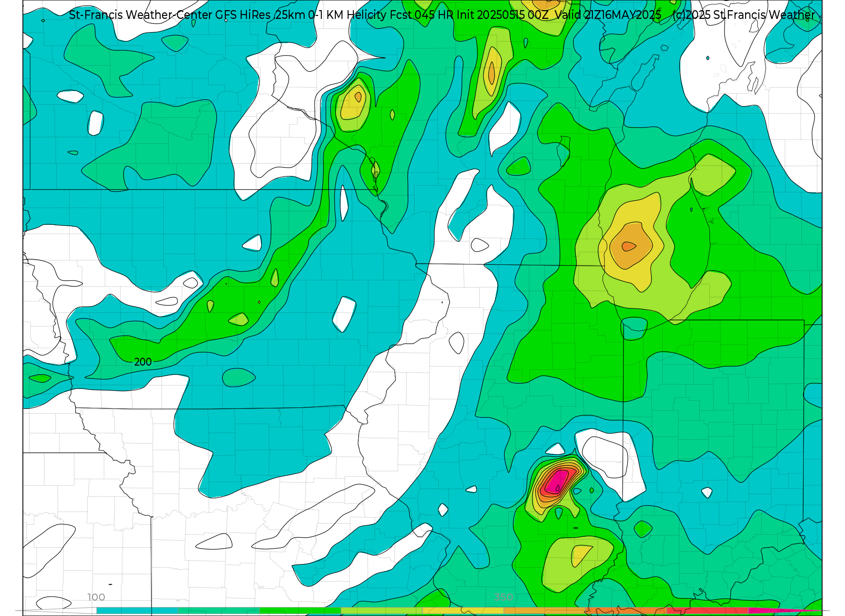Click the '(c)2025 St.Francis Weather' copyright text
The width and height of the screenshot is (845, 616).
click(x=744, y=15)
